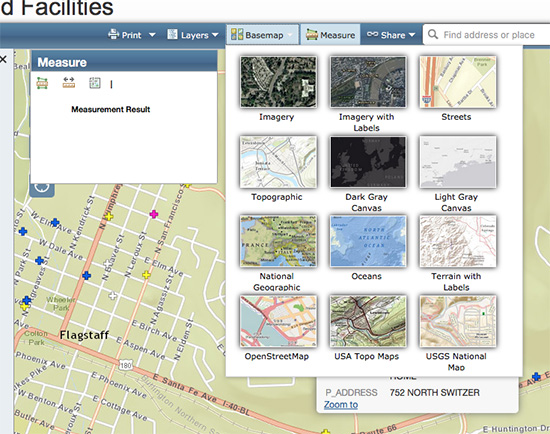Click the E Aspen Ave street label

point(140,348)
